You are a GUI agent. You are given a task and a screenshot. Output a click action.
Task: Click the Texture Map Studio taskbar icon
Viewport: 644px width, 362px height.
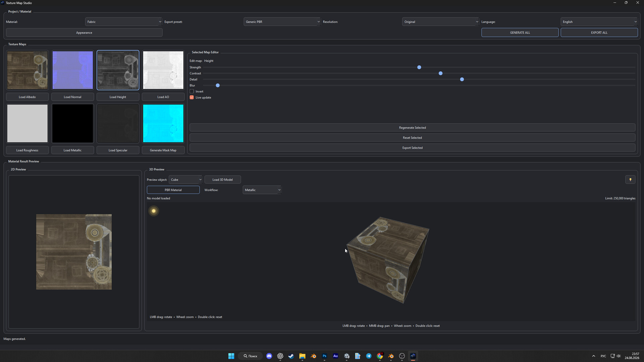(x=413, y=356)
